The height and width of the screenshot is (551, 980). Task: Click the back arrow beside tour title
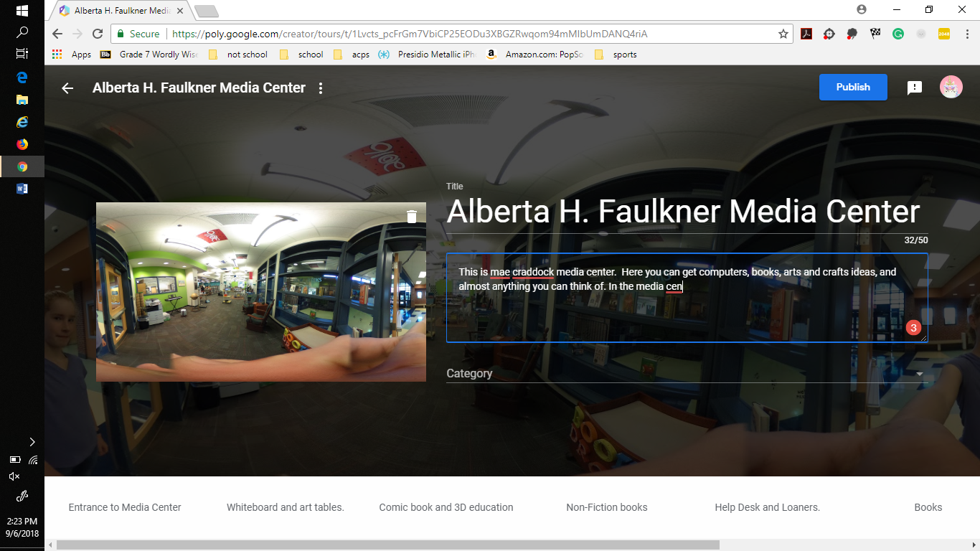click(x=67, y=88)
